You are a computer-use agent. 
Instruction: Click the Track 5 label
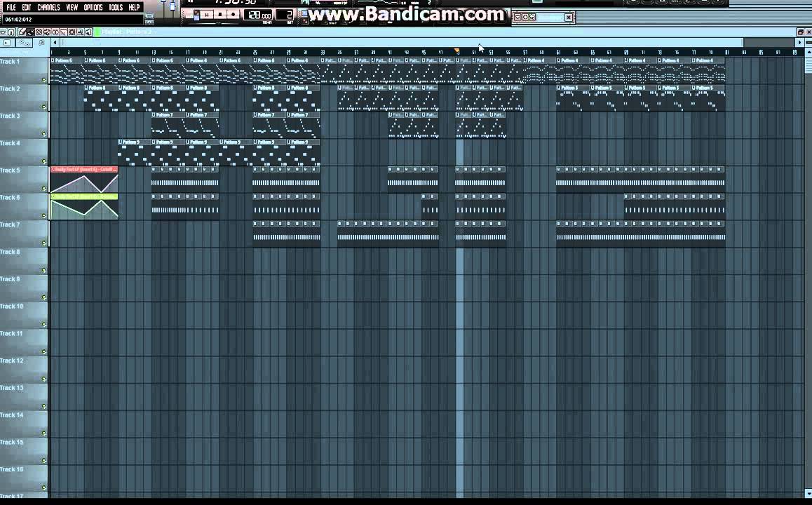10,170
